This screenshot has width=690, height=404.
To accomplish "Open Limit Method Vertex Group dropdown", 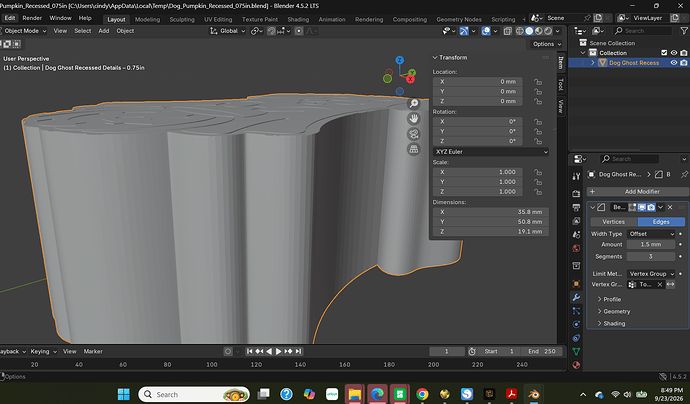I will pyautogui.click(x=651, y=274).
